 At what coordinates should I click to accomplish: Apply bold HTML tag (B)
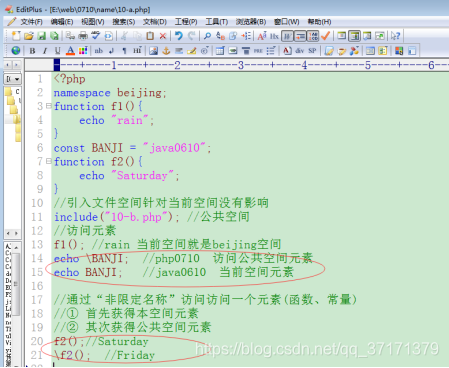(32, 51)
